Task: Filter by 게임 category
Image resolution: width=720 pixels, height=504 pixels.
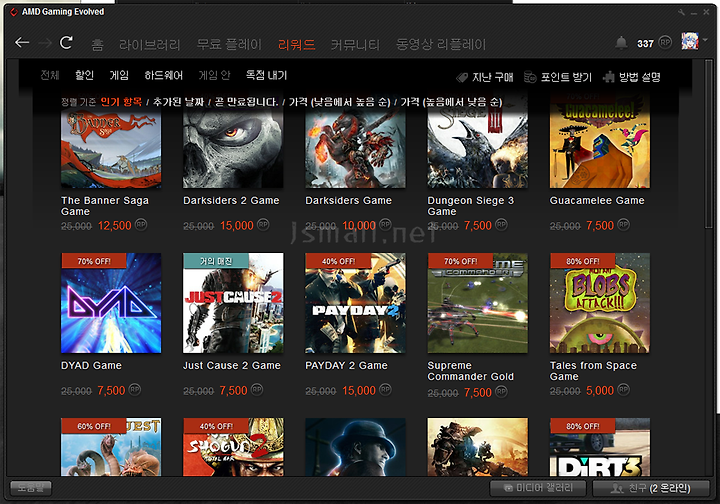Action: click(119, 75)
